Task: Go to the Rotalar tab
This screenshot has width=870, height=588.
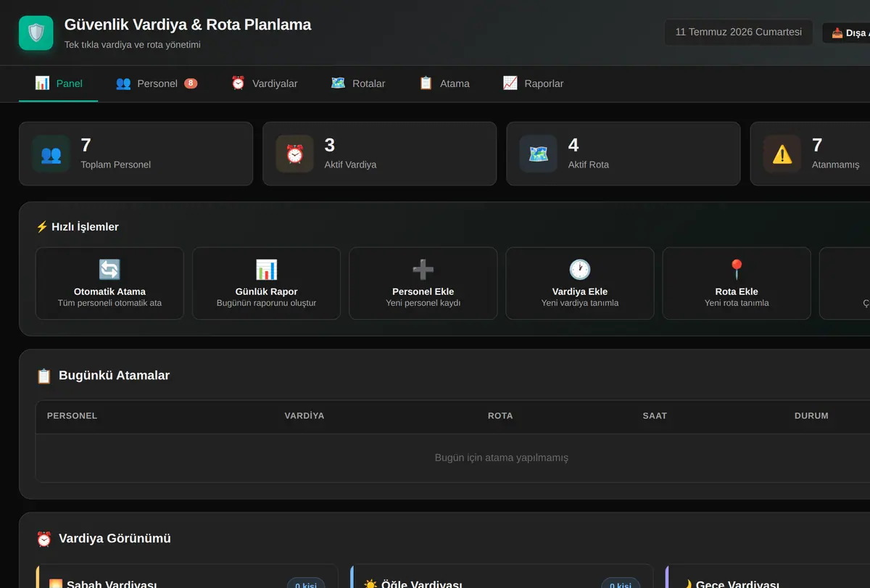Action: point(357,83)
